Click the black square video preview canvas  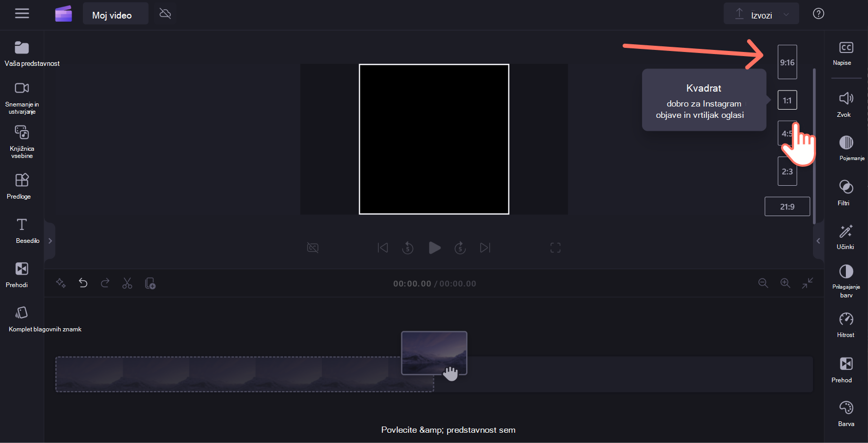(x=434, y=139)
